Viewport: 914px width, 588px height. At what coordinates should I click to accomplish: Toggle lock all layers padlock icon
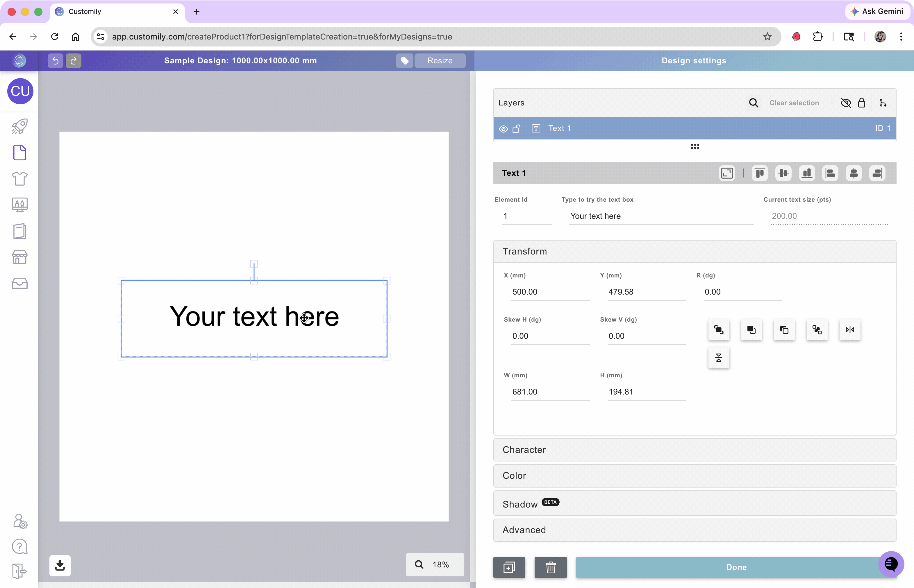pos(861,103)
